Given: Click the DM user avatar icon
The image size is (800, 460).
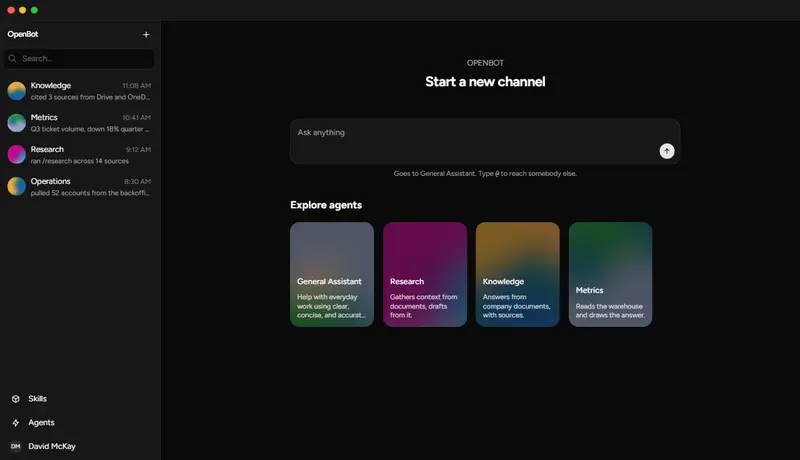Looking at the screenshot, I should [x=16, y=446].
